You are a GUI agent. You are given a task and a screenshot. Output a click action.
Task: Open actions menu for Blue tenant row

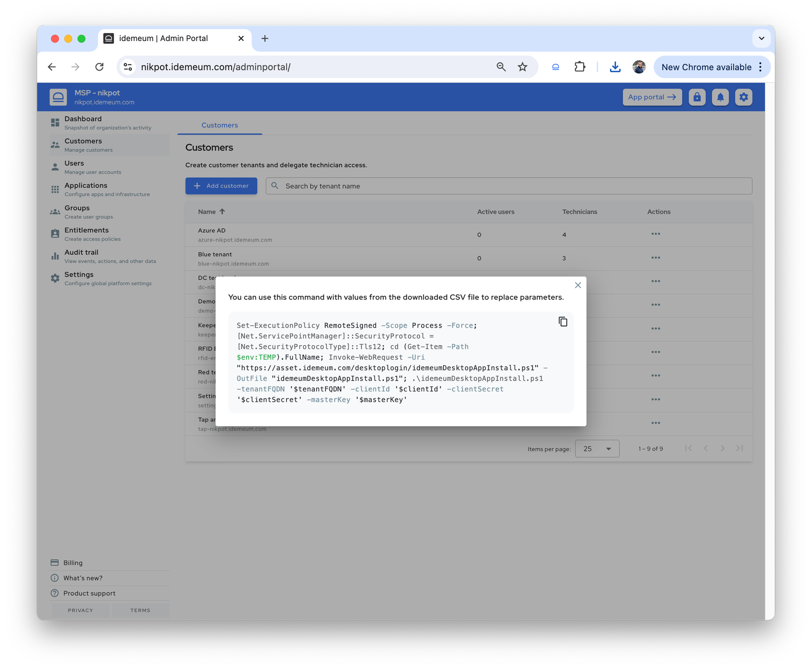click(655, 257)
